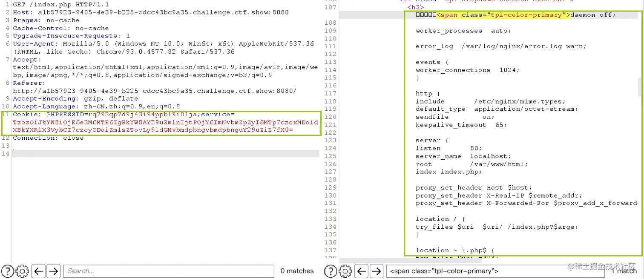
Task: Click the '0 matches' label
Action: [x=297, y=271]
